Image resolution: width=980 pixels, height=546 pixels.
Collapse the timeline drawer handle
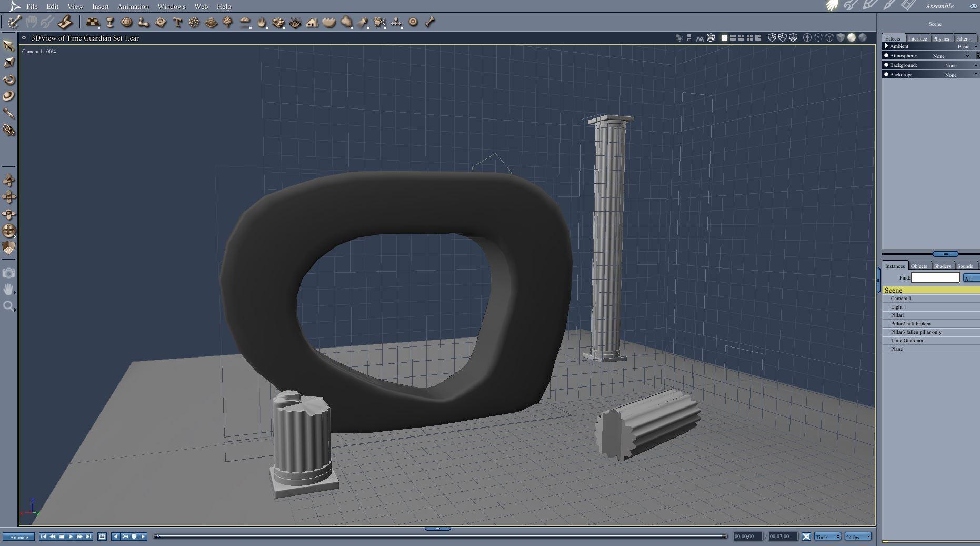tap(437, 528)
